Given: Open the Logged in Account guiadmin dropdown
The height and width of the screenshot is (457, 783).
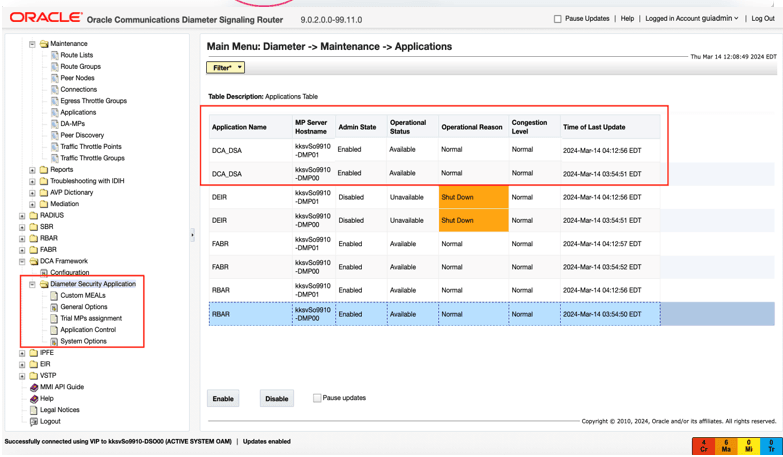Looking at the screenshot, I should [x=692, y=18].
